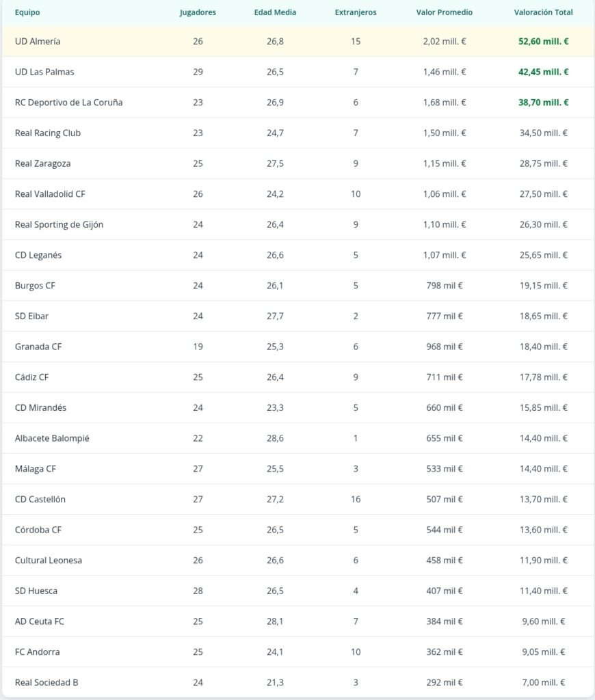Click SD Eibar's 27,7 average age
The image size is (595, 700).
(x=275, y=316)
